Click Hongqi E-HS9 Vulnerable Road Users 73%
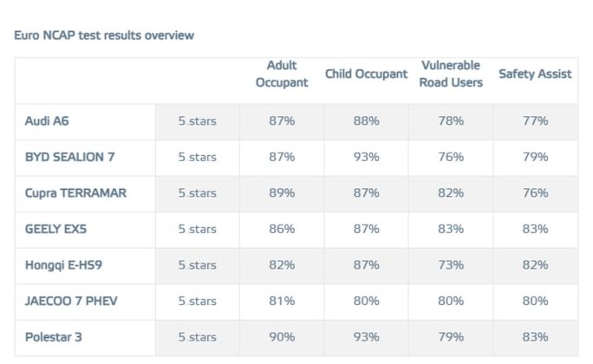The image size is (593, 364). 451,265
